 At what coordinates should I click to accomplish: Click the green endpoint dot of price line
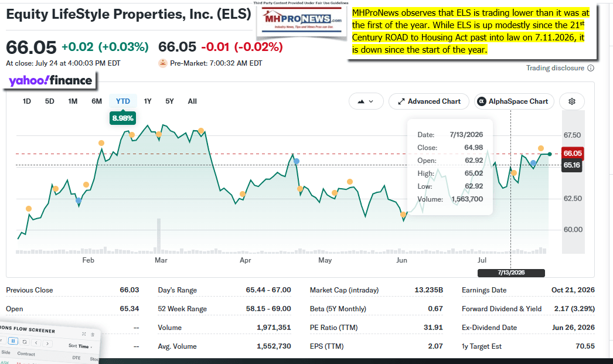pos(550,154)
